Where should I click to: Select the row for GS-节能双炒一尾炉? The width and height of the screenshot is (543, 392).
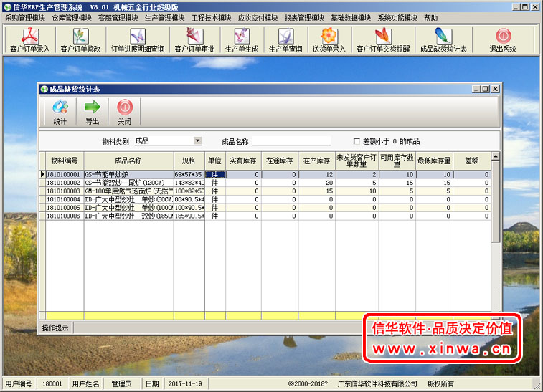coord(128,183)
